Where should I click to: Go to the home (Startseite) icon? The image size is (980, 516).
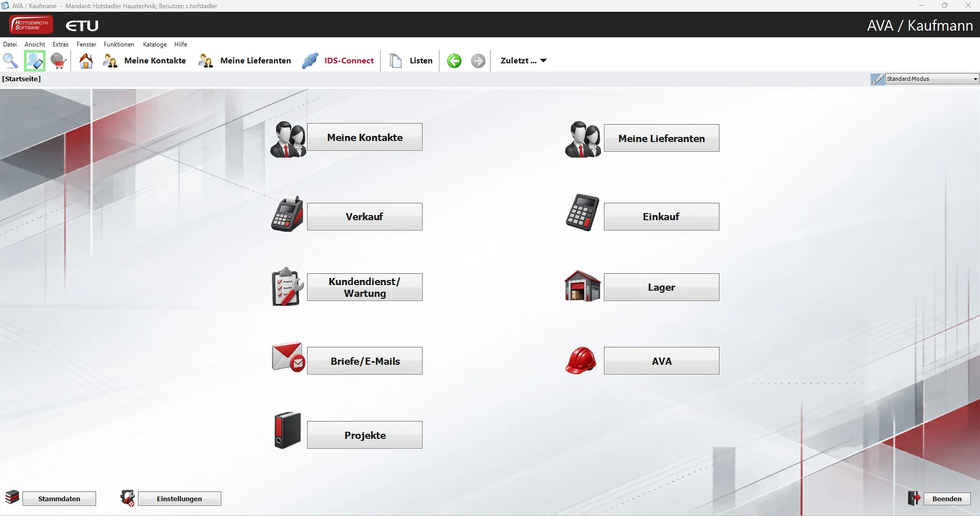point(86,61)
